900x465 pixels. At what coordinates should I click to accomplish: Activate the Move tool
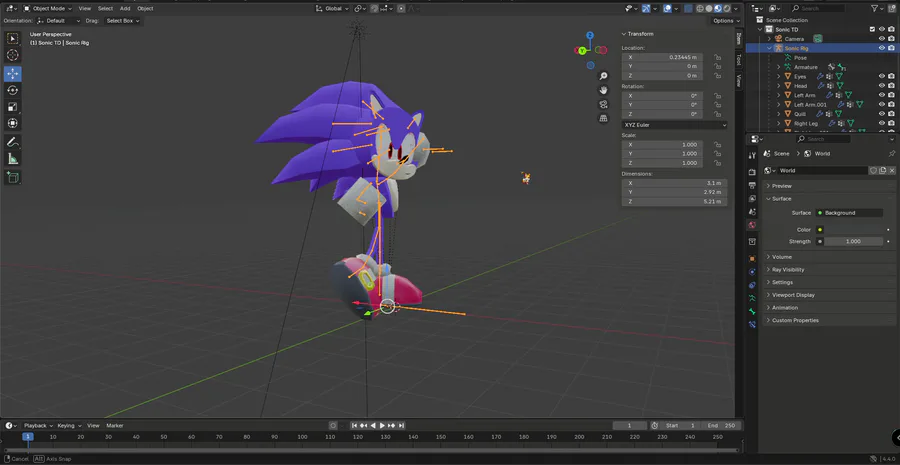(13, 73)
